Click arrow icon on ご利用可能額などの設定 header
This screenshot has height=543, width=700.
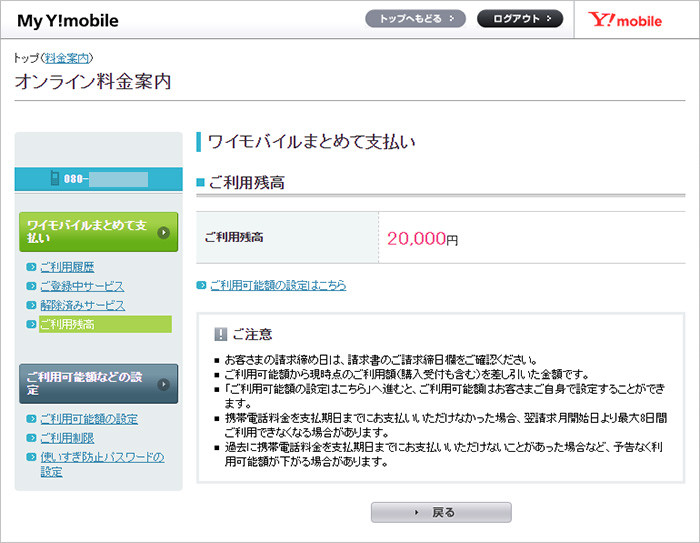tap(163, 383)
